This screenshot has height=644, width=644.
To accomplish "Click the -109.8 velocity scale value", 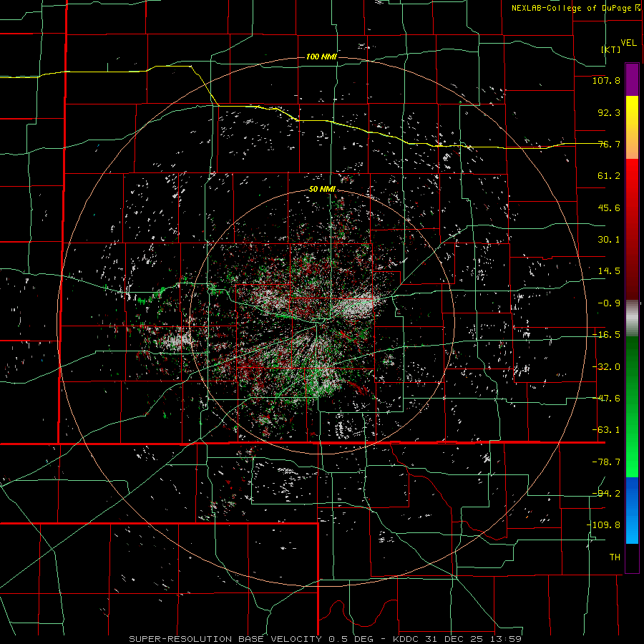I will pyautogui.click(x=603, y=525).
